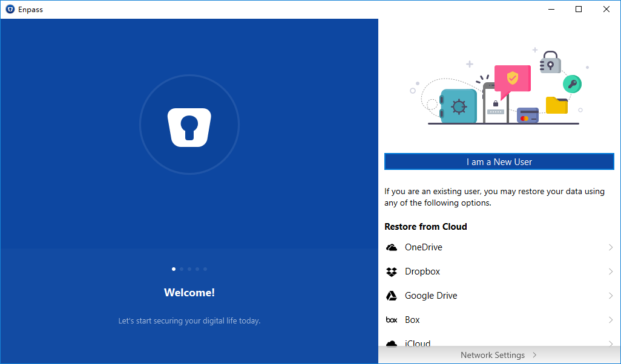This screenshot has height=364, width=621.
Task: Click the teal safe vault illustration
Action: pyautogui.click(x=458, y=106)
